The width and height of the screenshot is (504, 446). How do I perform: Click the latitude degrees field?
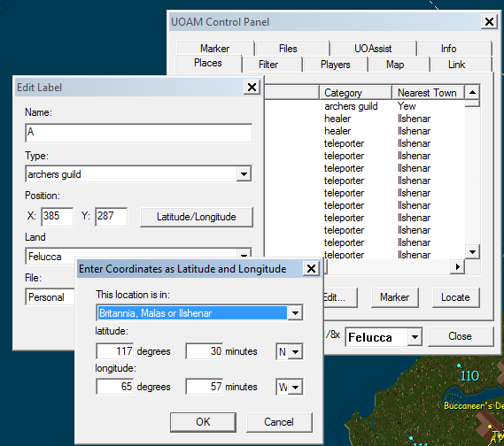tap(115, 351)
